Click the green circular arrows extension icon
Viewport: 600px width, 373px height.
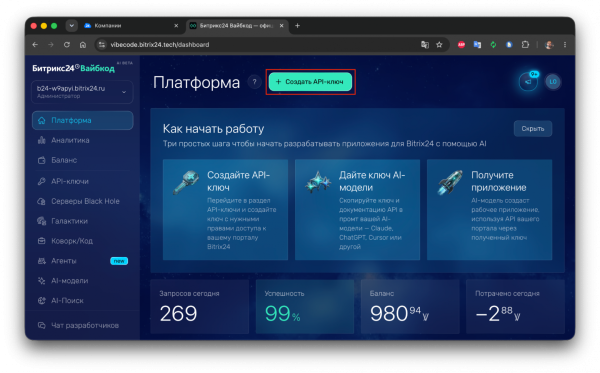point(493,45)
